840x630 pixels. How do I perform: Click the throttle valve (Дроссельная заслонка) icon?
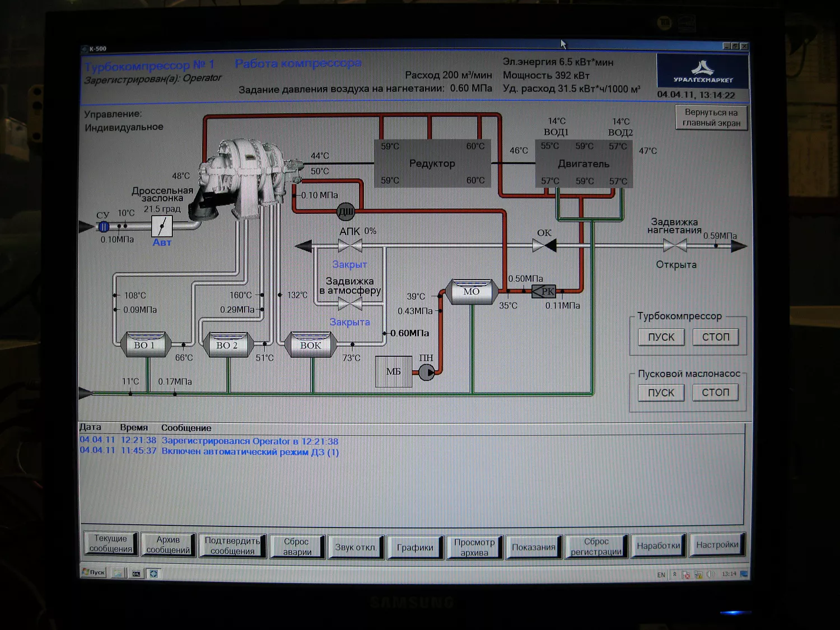(x=162, y=227)
